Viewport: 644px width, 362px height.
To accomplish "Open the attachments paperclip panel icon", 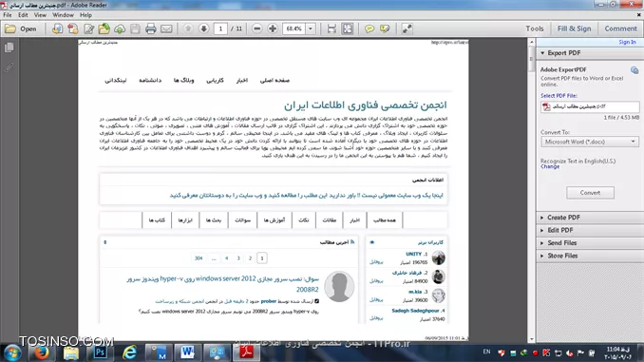I will (x=9, y=67).
